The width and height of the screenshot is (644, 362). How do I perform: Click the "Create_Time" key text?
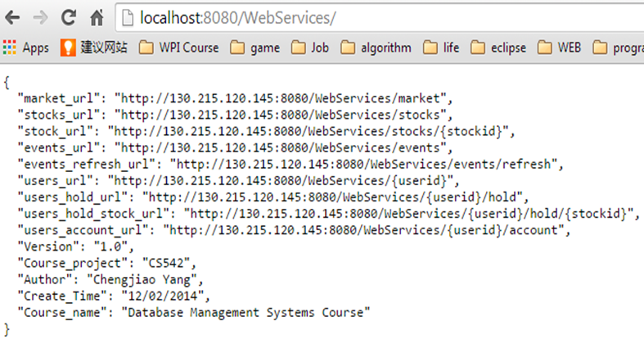[62, 296]
